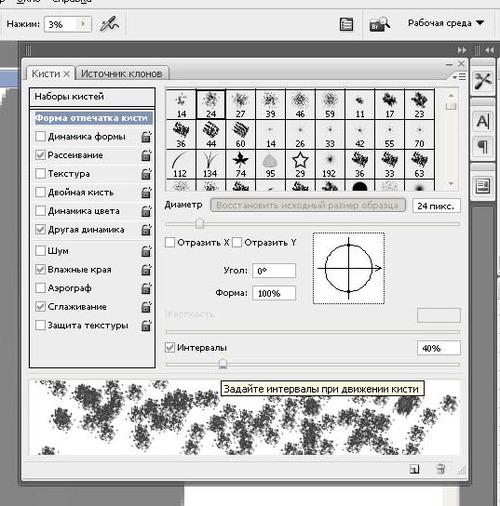Select the star brush thumbnail 29

click(x=300, y=164)
